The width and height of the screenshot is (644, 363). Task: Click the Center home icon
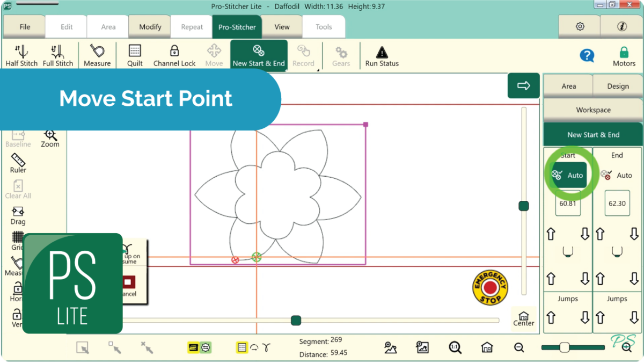[x=523, y=318]
